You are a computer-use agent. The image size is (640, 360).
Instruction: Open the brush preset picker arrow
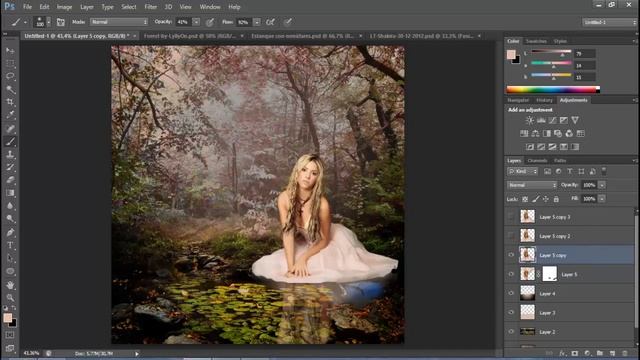coord(49,22)
